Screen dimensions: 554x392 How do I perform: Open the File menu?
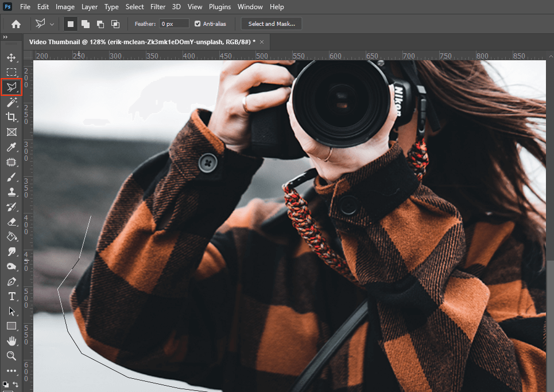pos(25,7)
